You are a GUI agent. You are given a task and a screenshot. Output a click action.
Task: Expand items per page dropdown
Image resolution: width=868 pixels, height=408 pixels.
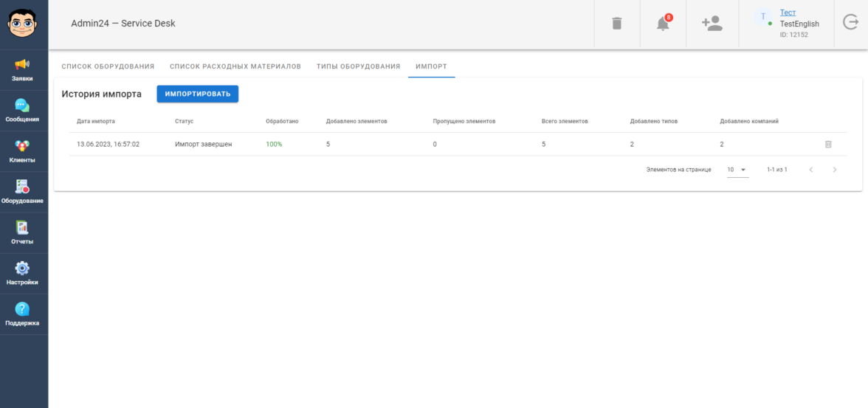pyautogui.click(x=737, y=170)
